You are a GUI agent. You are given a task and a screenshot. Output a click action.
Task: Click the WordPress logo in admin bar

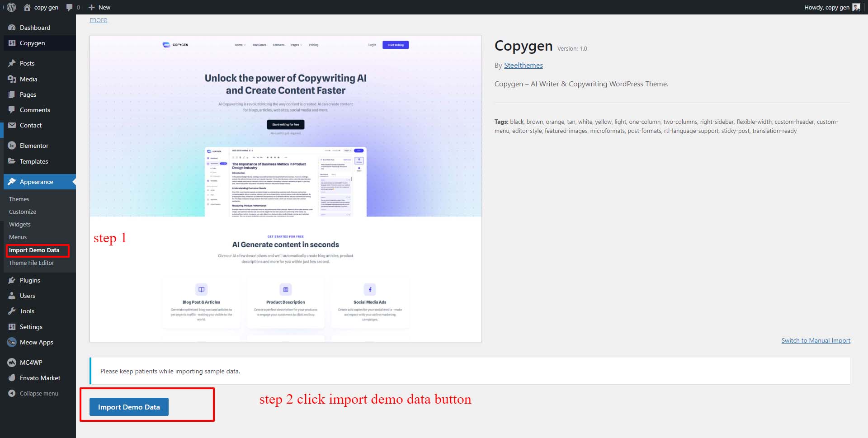point(12,7)
